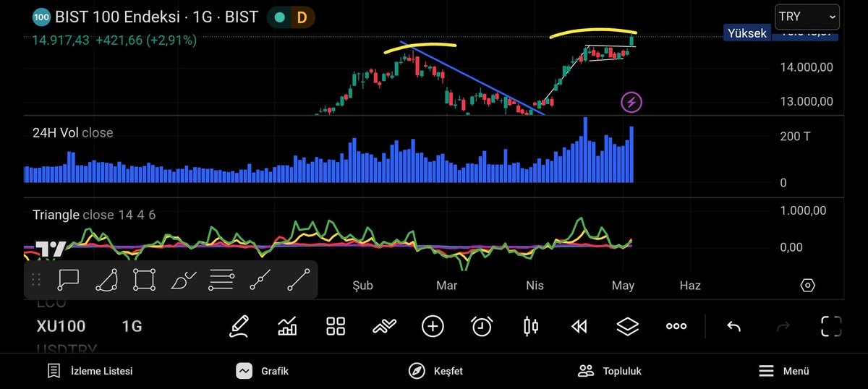Open more options three-dots icon
868x389 pixels.
(x=676, y=326)
